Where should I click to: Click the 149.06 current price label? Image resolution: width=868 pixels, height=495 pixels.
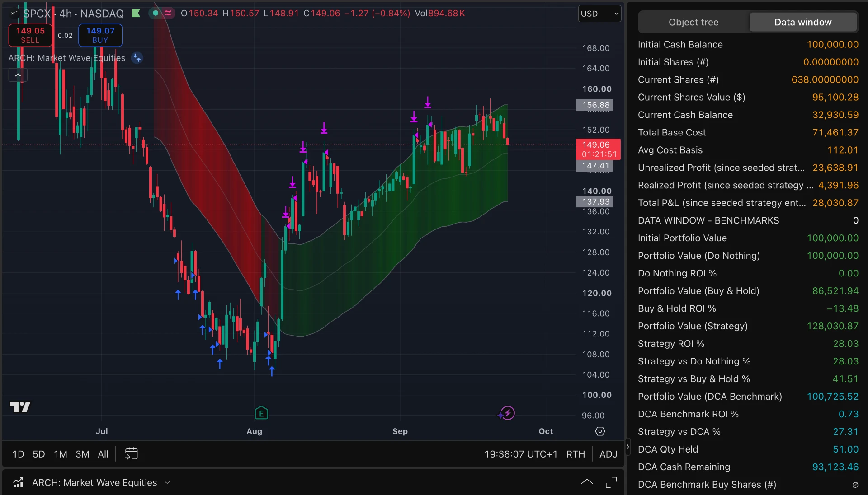pyautogui.click(x=598, y=149)
